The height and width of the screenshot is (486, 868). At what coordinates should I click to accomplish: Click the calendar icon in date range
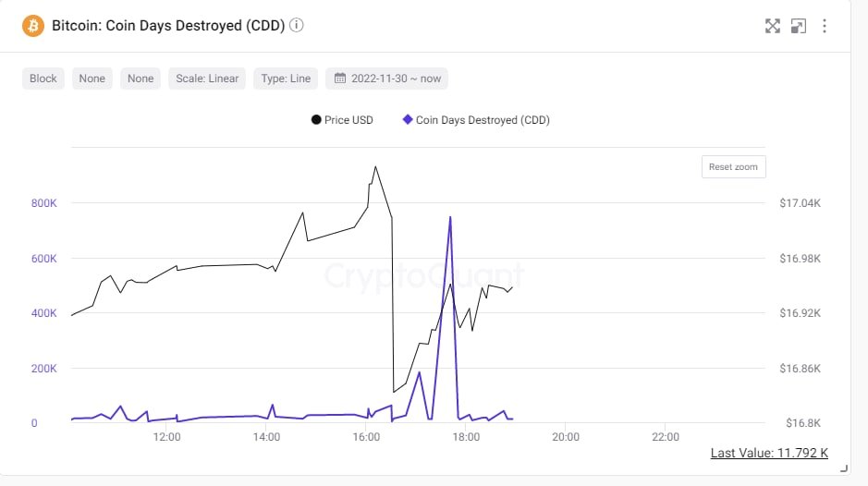[x=340, y=78]
